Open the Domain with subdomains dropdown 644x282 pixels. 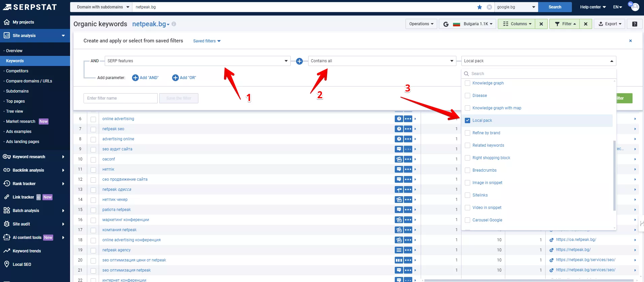point(101,7)
